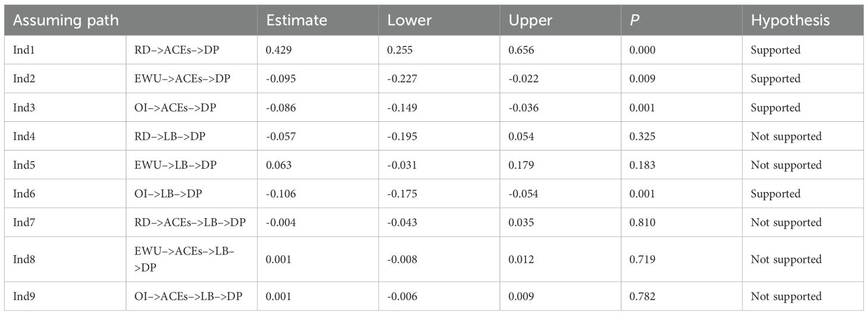Click the EWU–>LB–>DP path cell
The image size is (868, 315).
tap(172, 165)
